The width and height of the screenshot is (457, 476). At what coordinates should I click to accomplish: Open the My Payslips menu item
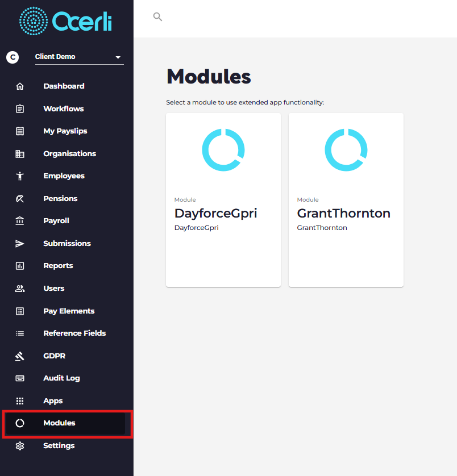(x=65, y=131)
